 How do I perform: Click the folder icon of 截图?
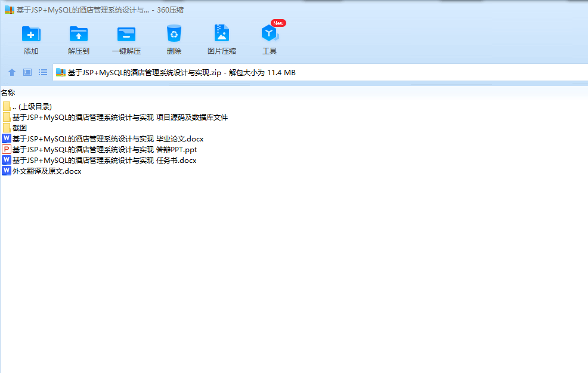tap(7, 128)
